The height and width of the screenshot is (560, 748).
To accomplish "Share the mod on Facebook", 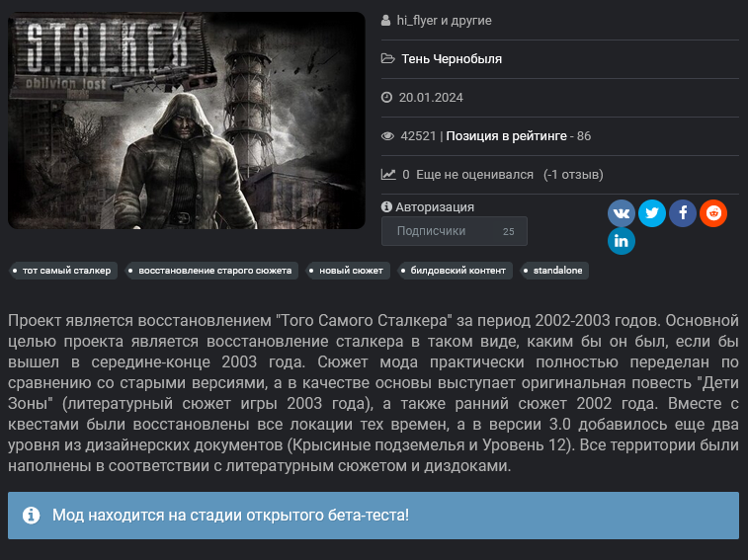I will 683,212.
